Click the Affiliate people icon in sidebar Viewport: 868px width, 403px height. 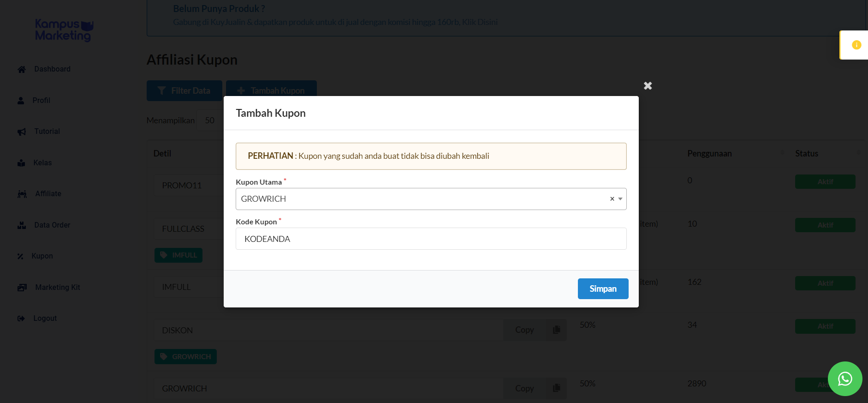tap(22, 194)
